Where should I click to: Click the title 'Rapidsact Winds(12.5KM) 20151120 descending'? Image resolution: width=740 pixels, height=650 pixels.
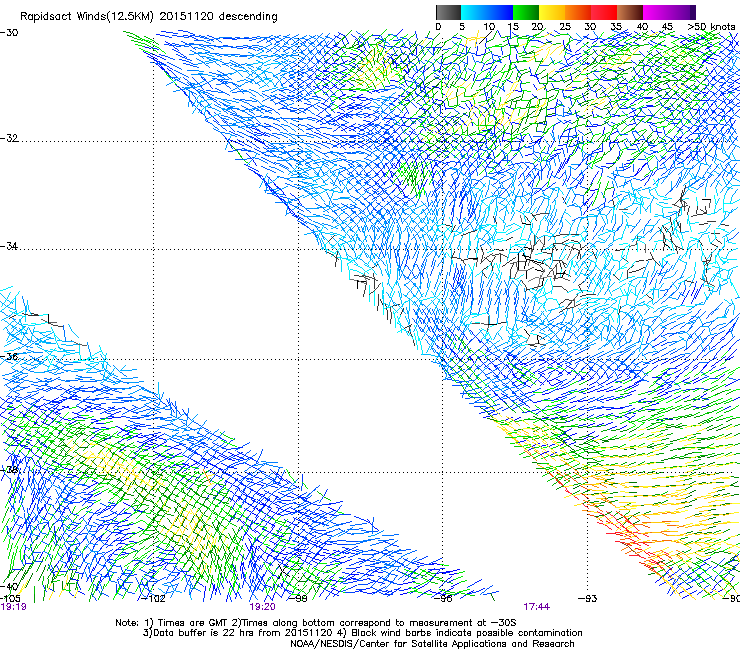(149, 17)
